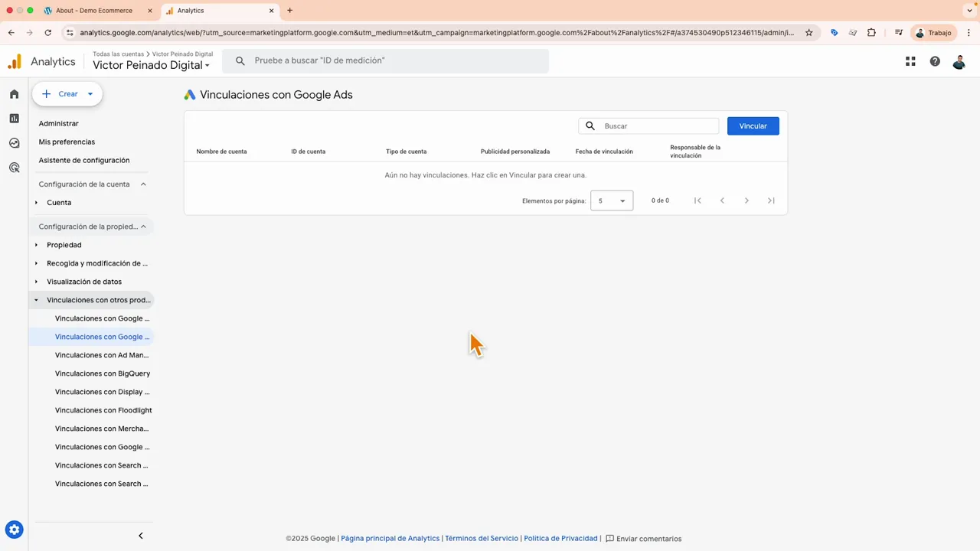The height and width of the screenshot is (551, 980).
Task: Open the Elementos por página dropdown
Action: tap(611, 200)
